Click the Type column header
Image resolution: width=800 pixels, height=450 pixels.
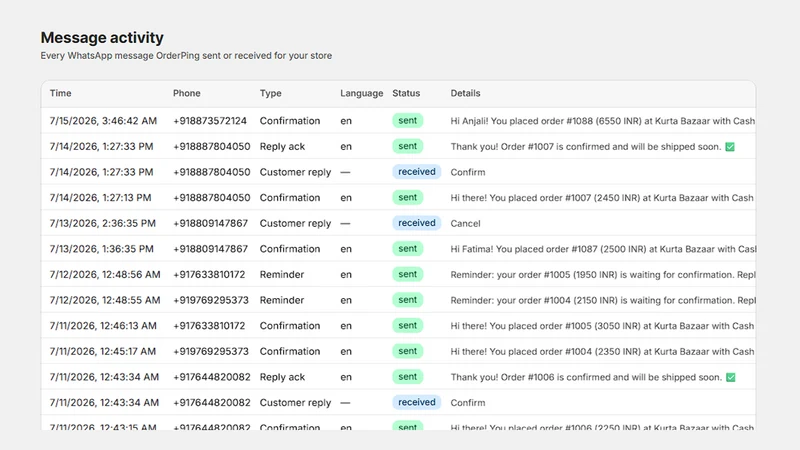[x=270, y=93]
